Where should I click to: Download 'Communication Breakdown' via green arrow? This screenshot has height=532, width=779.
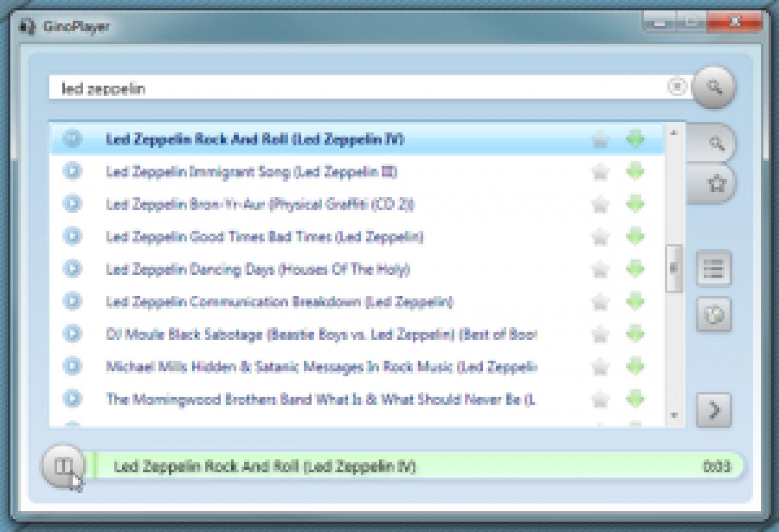coord(635,301)
